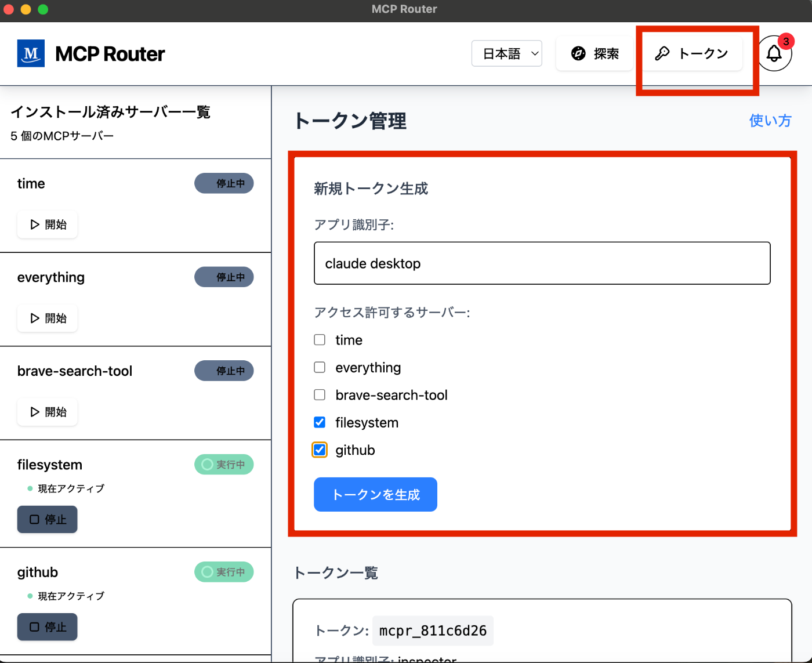Click the github 実行中 status badge
The width and height of the screenshot is (812, 663).
tap(224, 572)
